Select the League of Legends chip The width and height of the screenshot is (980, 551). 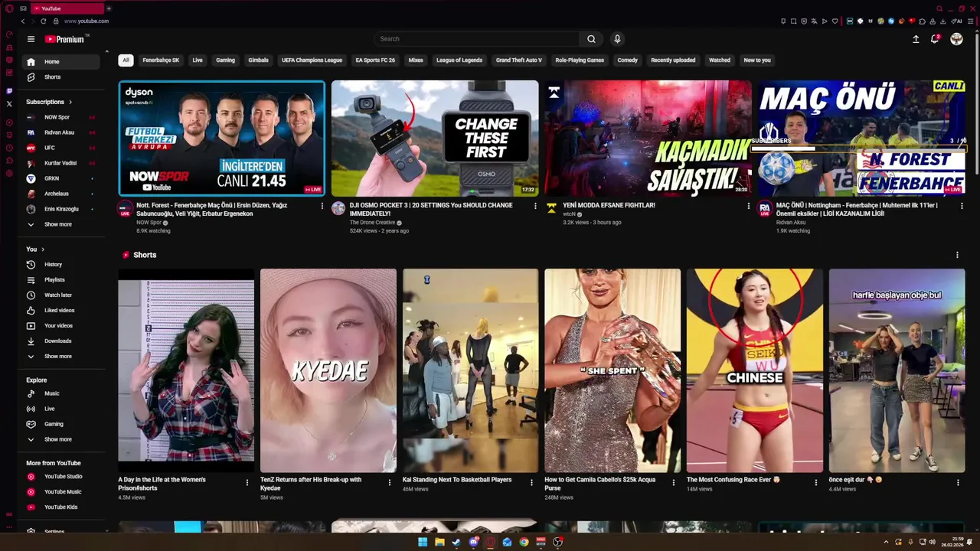[459, 60]
